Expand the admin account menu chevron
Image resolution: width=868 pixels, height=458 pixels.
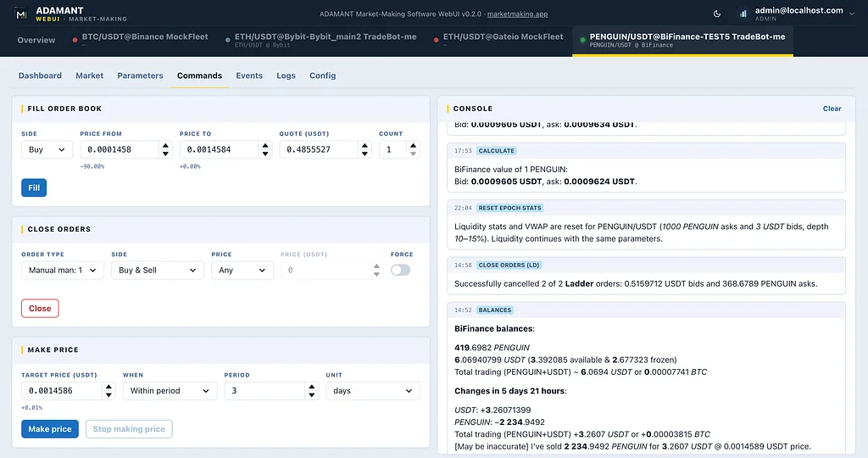tap(851, 14)
